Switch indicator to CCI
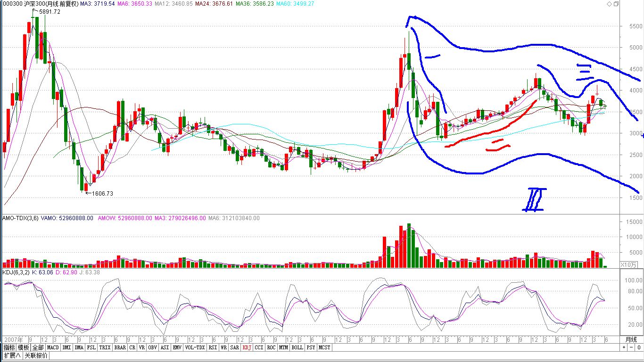This screenshot has height=362, width=644. click(259, 347)
